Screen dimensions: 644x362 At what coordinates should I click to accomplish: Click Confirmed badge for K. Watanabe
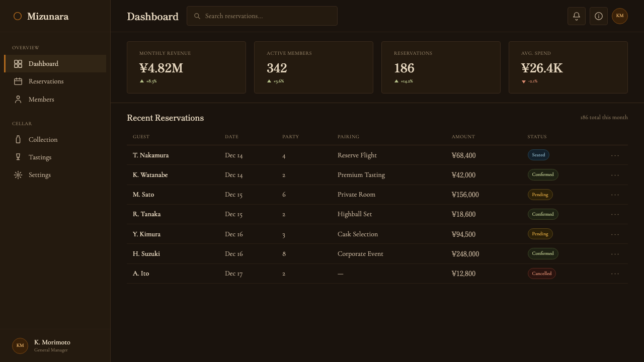[543, 175]
